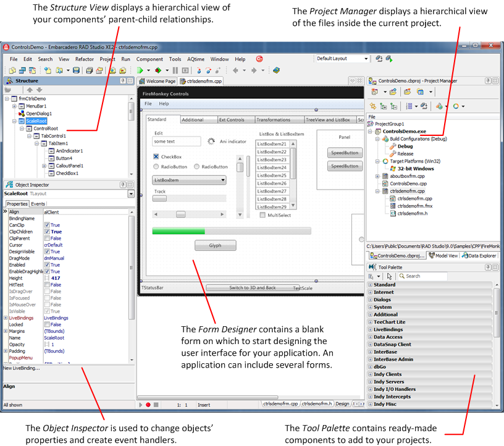Click the Open Project toolbar icon
The image size is (504, 446).
[99, 70]
